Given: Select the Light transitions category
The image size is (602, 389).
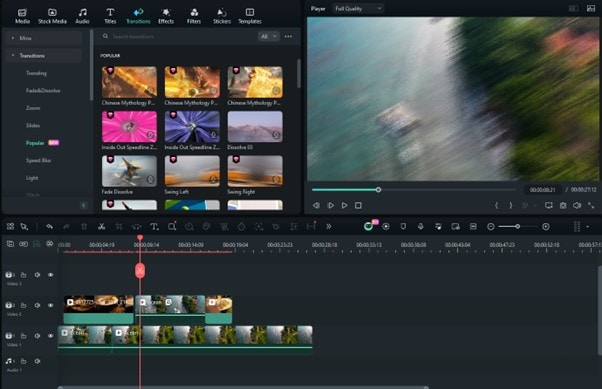Looking at the screenshot, I should [x=32, y=178].
